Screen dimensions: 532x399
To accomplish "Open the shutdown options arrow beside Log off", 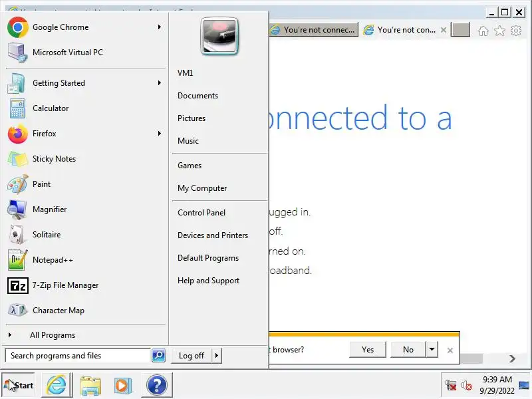I will pos(217,356).
